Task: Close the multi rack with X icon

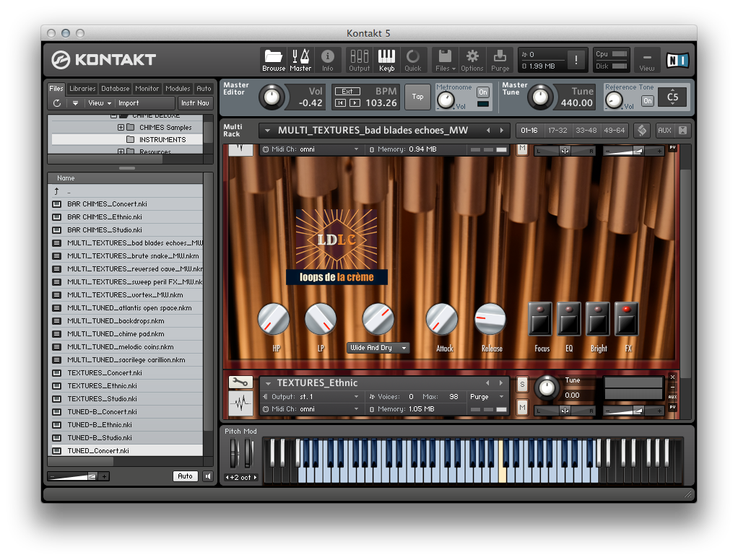Action: pyautogui.click(x=682, y=130)
